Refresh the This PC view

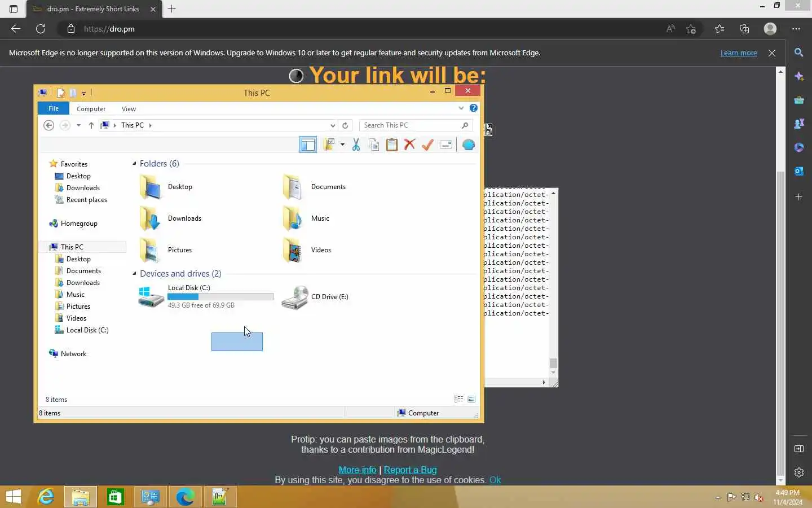coord(345,125)
